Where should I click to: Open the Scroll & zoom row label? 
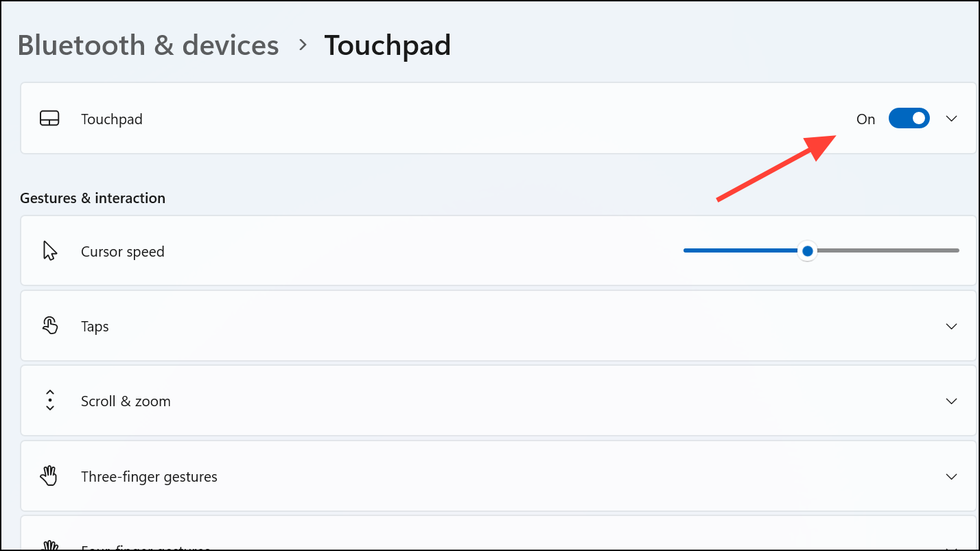pyautogui.click(x=126, y=401)
